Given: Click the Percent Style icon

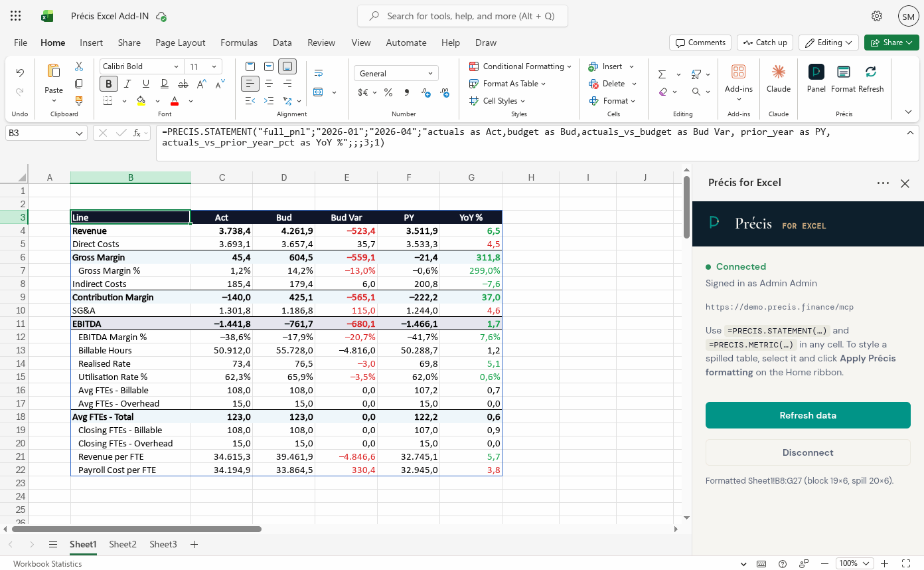Looking at the screenshot, I should click(x=388, y=92).
